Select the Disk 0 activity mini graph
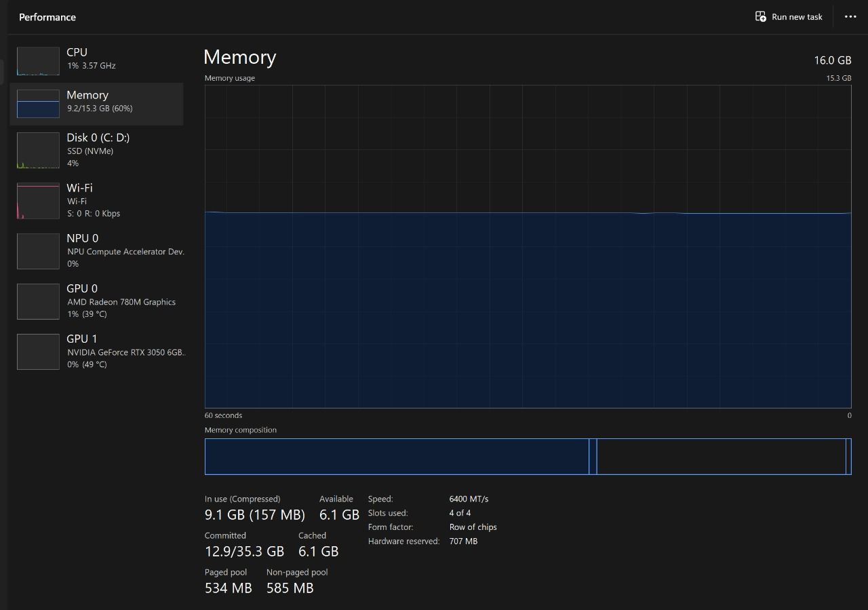This screenshot has width=868, height=610. 38,151
